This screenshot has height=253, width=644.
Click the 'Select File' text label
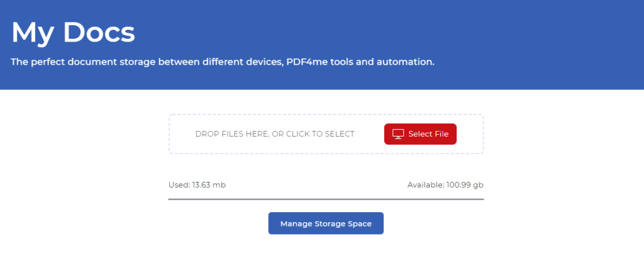[428, 134]
